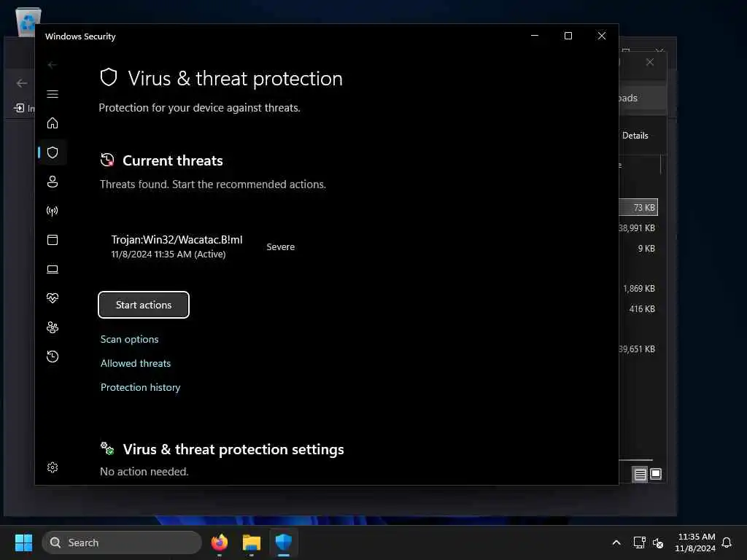Open Family options icon in sidebar
The width and height of the screenshot is (747, 560).
click(53, 327)
